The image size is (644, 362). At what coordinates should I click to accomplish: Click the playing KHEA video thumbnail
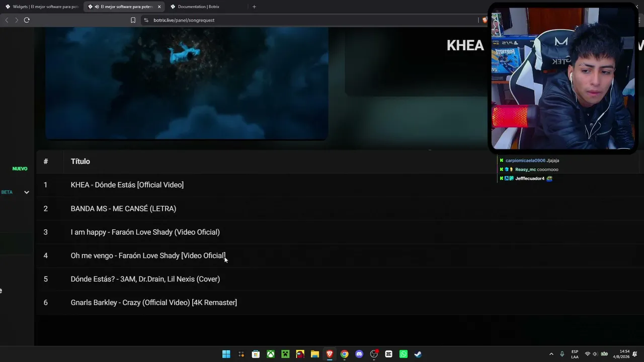coord(187,83)
